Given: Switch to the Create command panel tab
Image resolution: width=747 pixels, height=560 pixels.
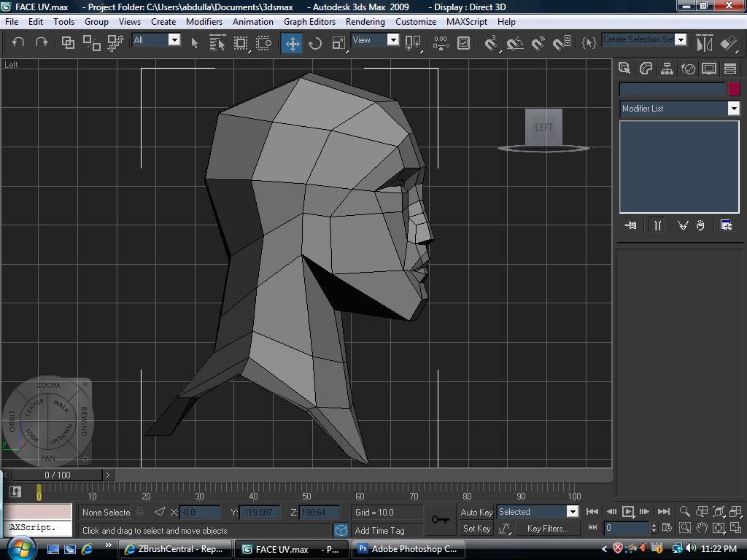Looking at the screenshot, I should [624, 69].
